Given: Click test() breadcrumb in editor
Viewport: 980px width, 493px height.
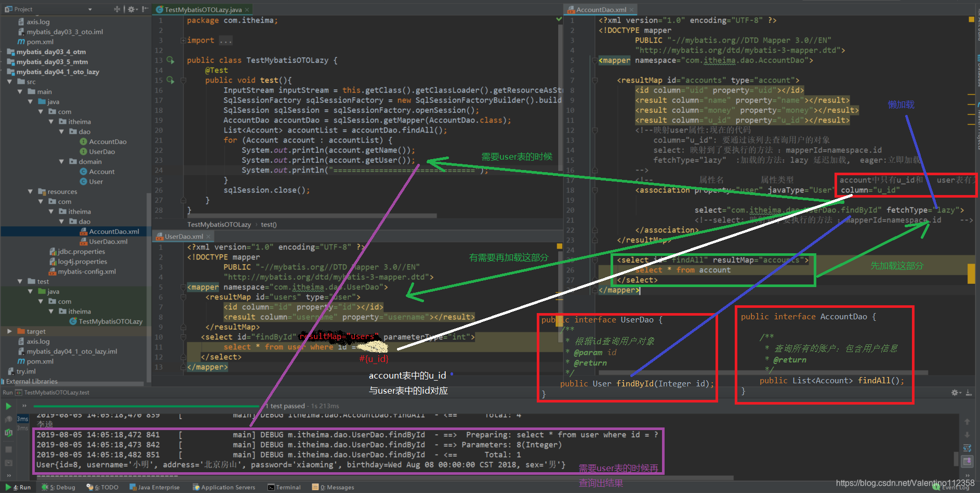Looking at the screenshot, I should pos(269,225).
